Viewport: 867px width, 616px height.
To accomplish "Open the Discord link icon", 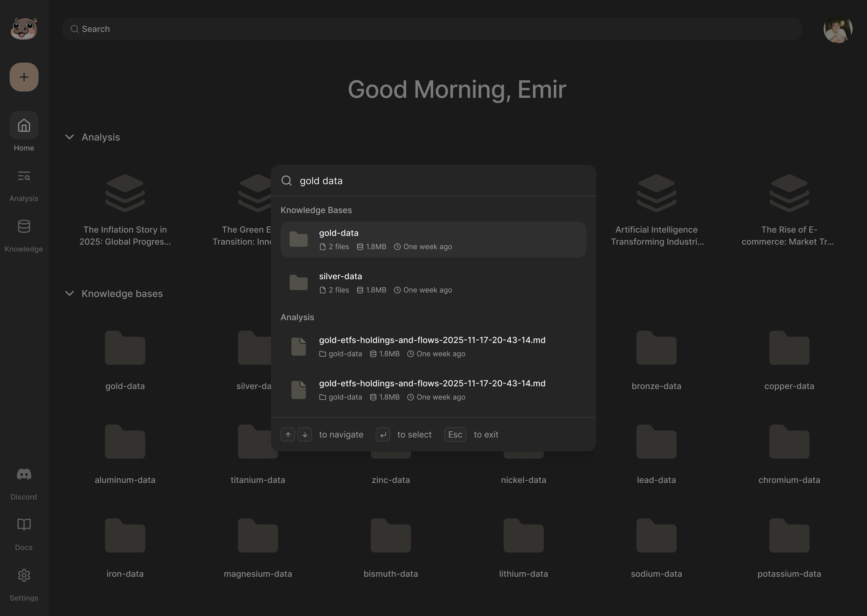I will pos(24,475).
